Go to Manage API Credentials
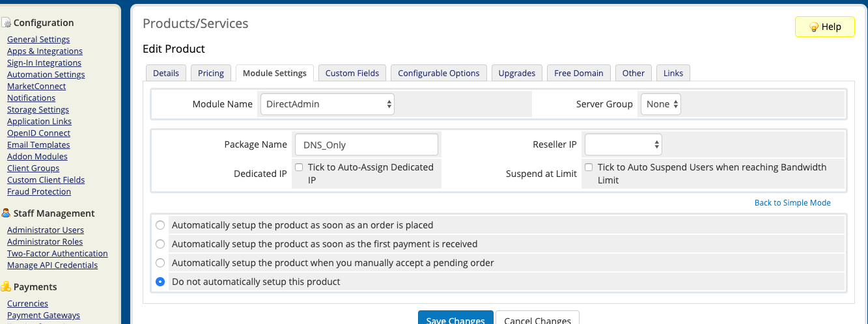 tap(52, 265)
